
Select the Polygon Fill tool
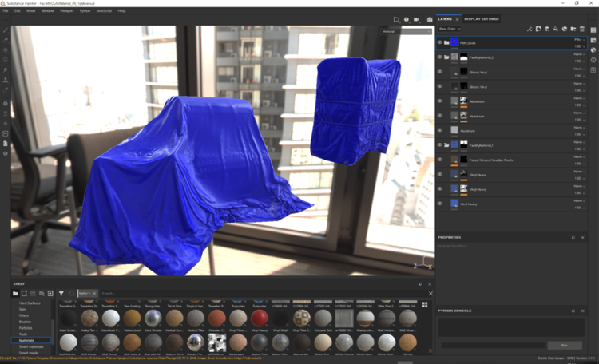[x=6, y=60]
